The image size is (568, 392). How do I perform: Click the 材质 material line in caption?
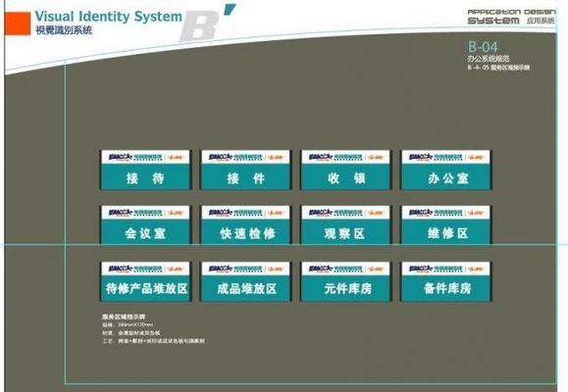[x=131, y=332]
